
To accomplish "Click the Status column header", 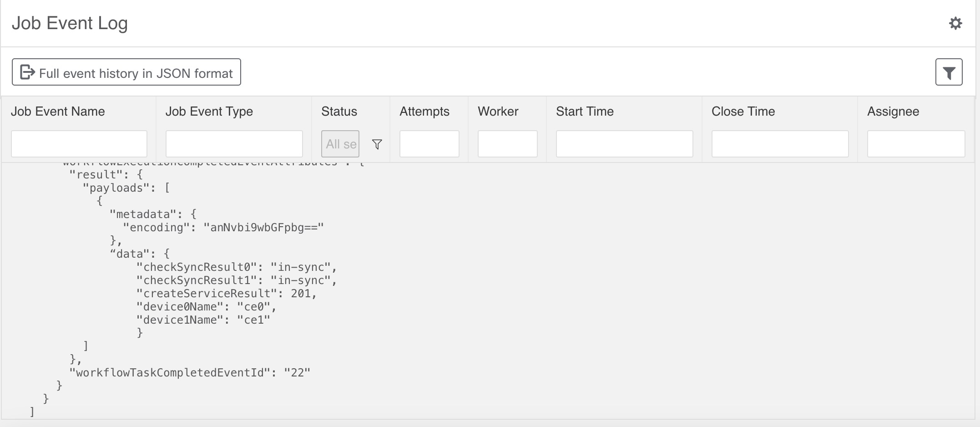I will (338, 111).
